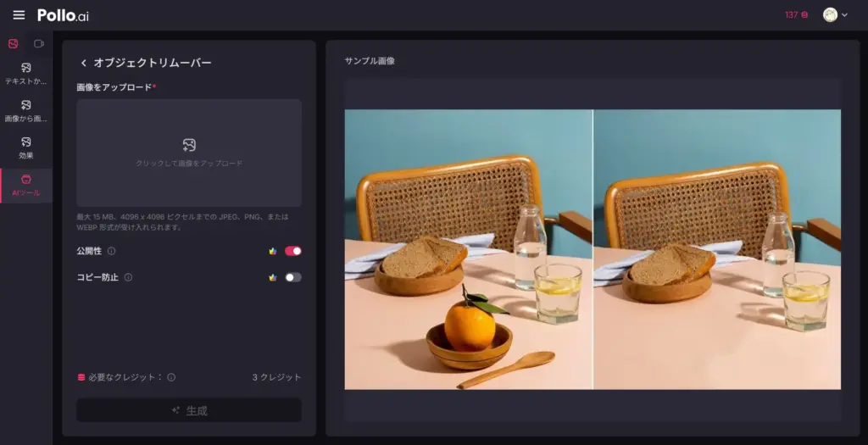Enable the コピー防止 switch

pos(292,277)
